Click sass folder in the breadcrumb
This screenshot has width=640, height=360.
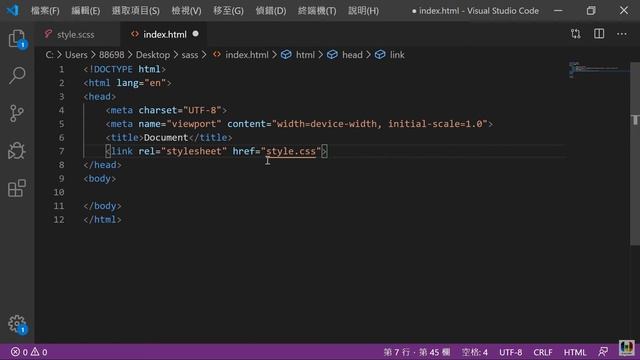[x=190, y=55]
